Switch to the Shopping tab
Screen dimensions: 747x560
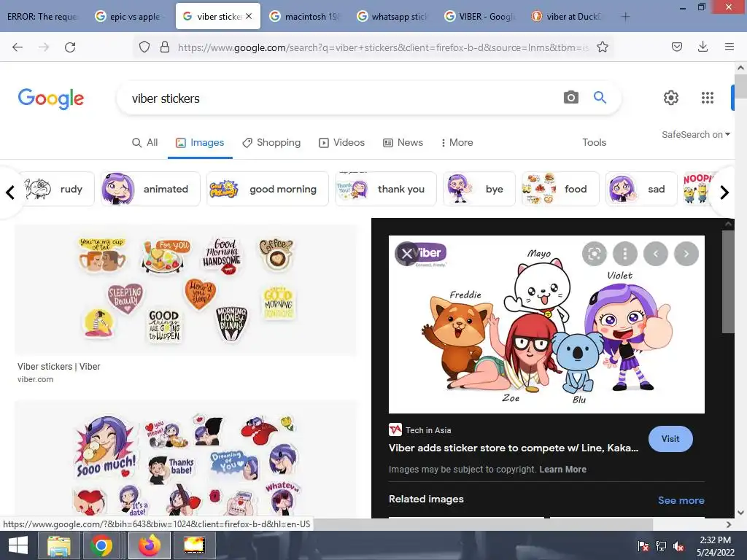(271, 142)
